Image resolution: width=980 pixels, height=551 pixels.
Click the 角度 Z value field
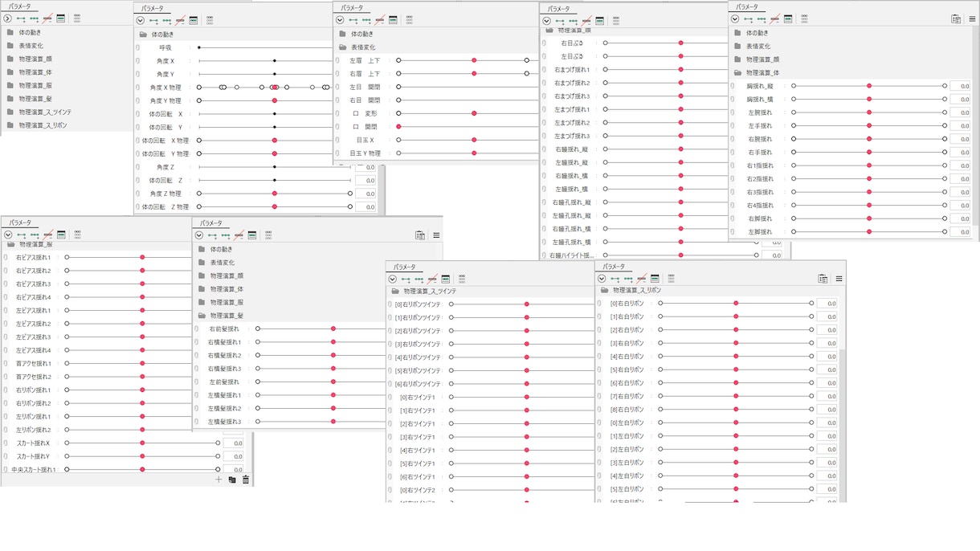click(365, 167)
